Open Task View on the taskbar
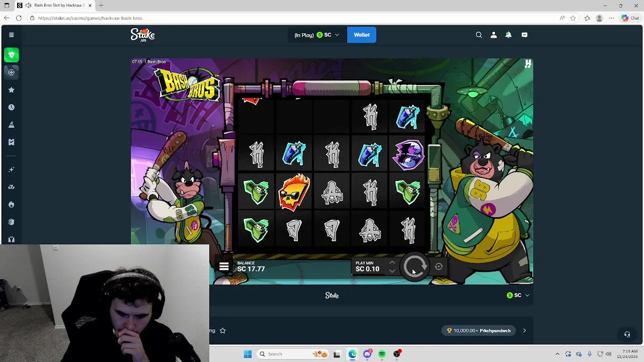The height and width of the screenshot is (362, 644). (x=337, y=354)
